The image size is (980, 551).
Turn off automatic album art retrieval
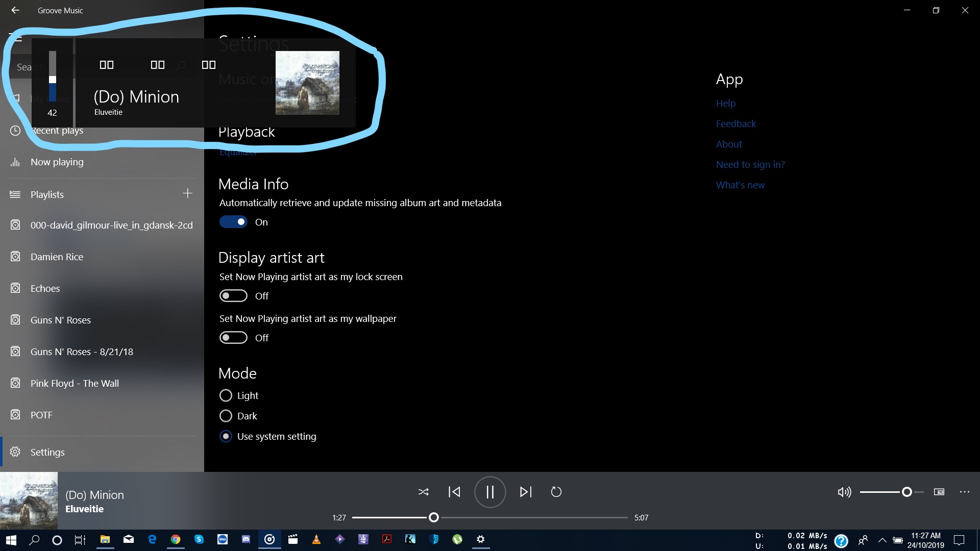pos(233,222)
